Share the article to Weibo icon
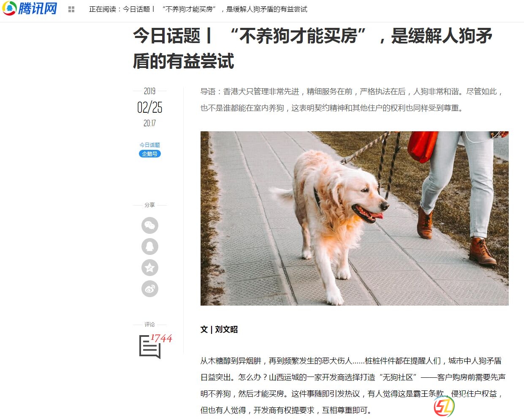This screenshot has width=524, height=420. pos(150,289)
